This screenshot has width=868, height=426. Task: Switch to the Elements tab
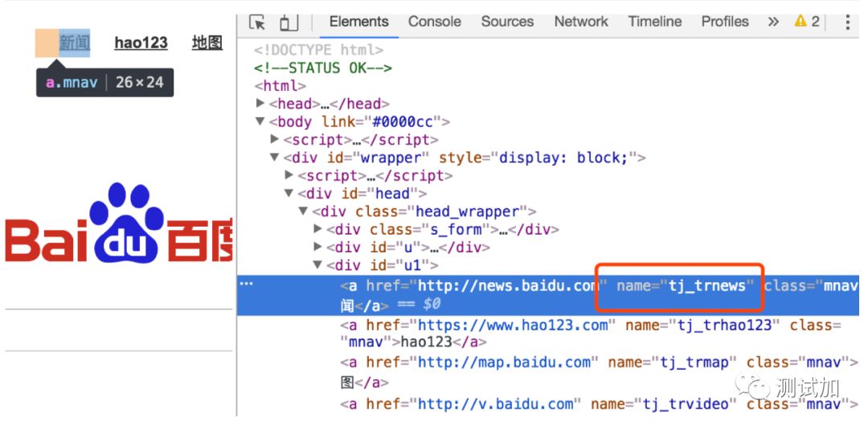tap(358, 22)
